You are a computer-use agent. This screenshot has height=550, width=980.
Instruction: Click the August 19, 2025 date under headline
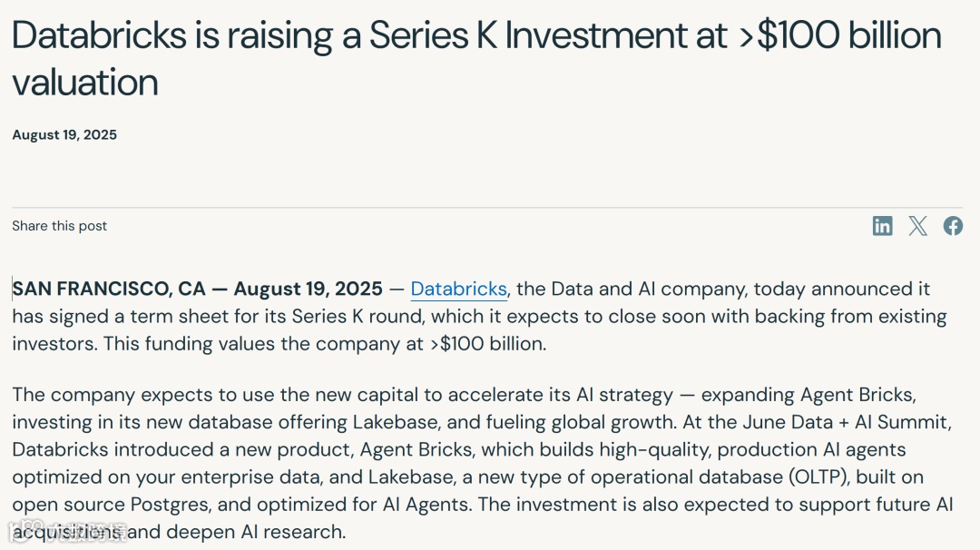point(64,135)
